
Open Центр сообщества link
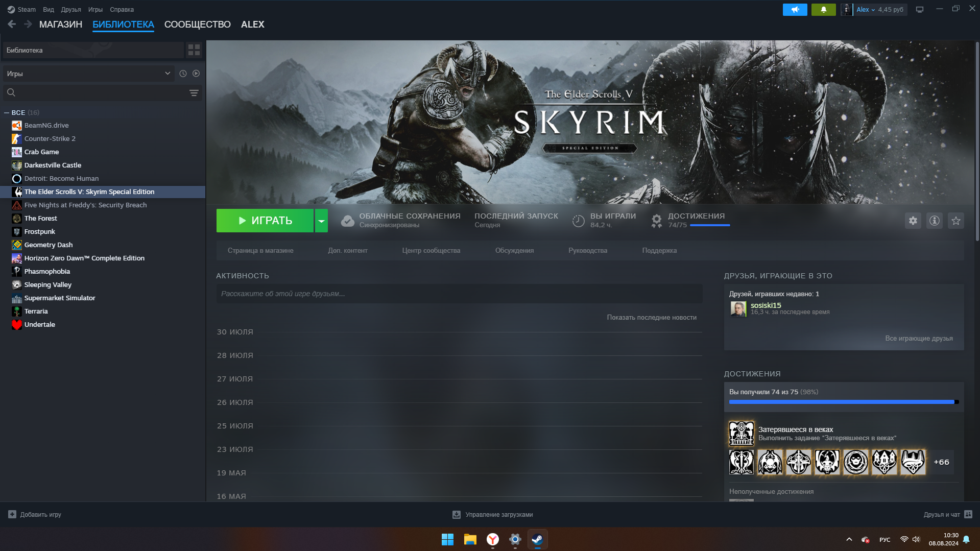(431, 251)
